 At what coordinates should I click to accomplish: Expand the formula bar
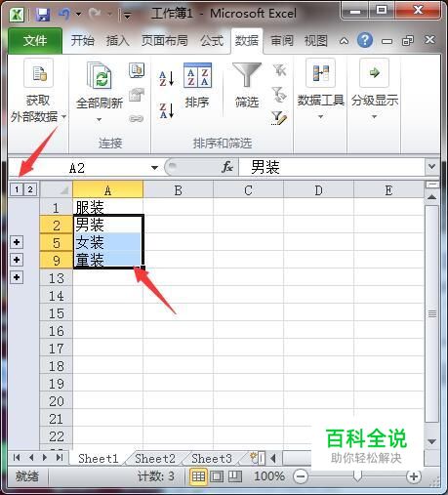coord(431,167)
